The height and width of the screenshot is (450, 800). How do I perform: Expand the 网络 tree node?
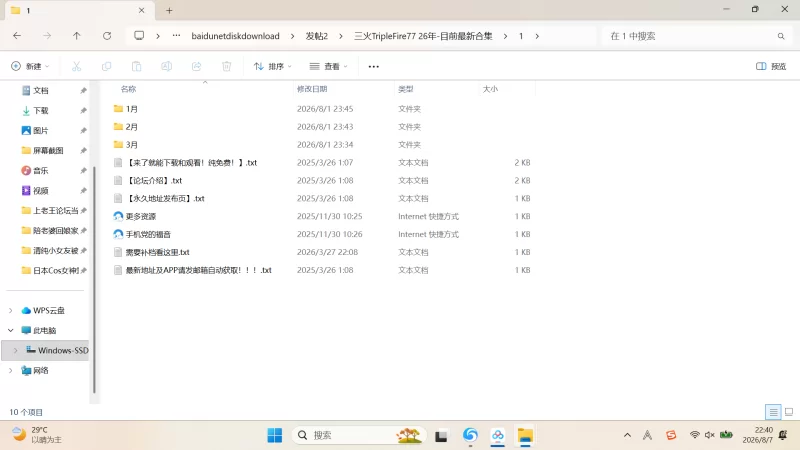11,370
